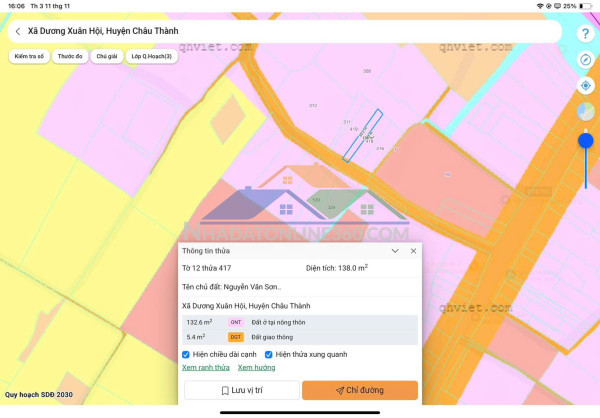
Task: Open the Xem hướng link
Action: click(258, 368)
